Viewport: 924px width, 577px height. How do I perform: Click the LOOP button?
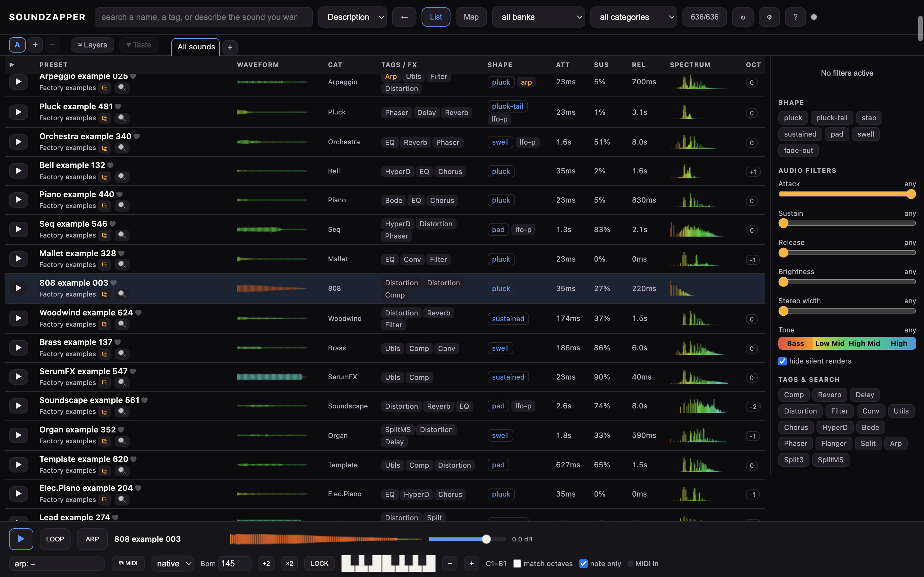(55, 539)
